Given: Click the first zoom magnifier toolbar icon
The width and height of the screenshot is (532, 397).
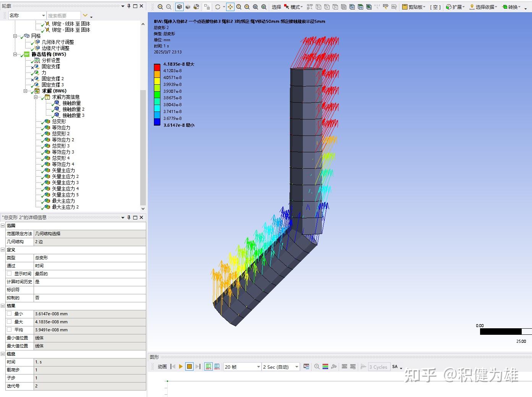Looking at the screenshot, I should coord(160,7).
